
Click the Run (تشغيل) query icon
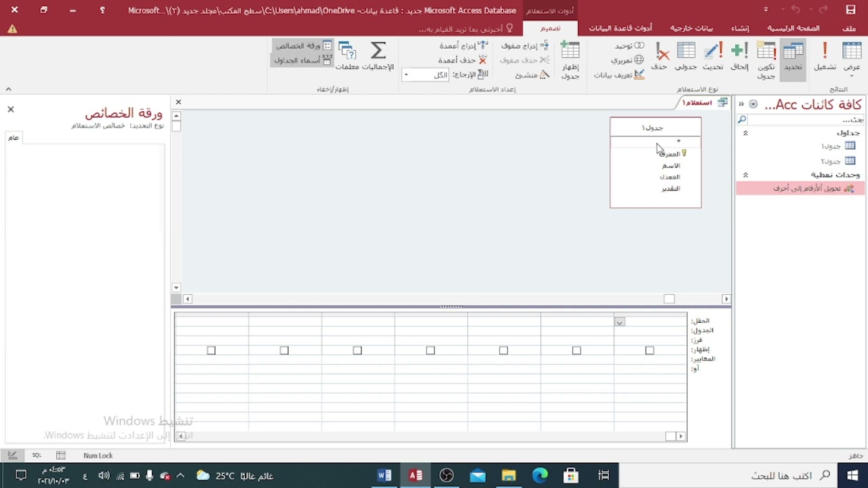825,57
